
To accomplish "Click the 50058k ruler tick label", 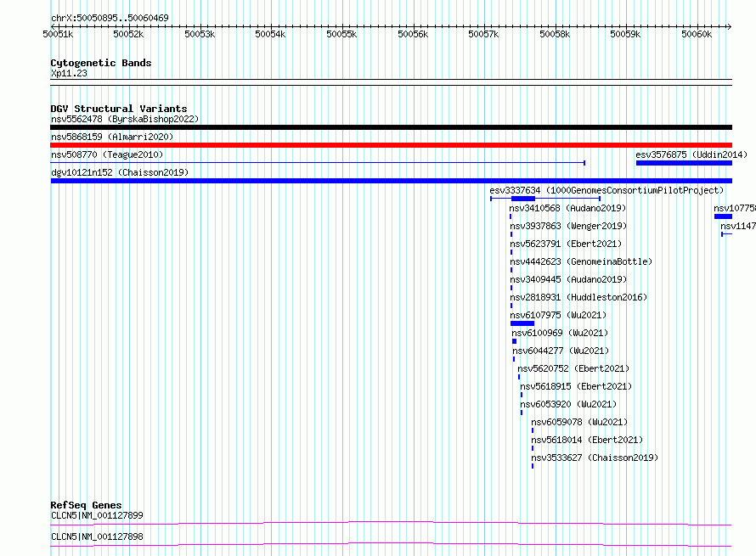I will coord(555,34).
